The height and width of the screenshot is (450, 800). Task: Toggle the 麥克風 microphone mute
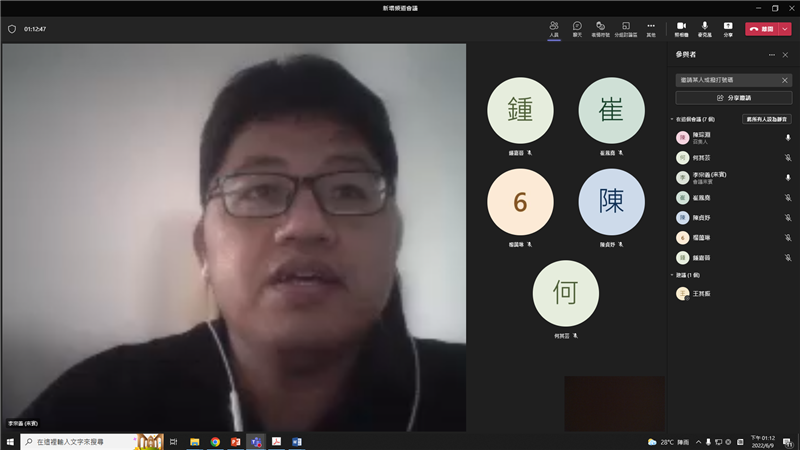[x=705, y=28]
